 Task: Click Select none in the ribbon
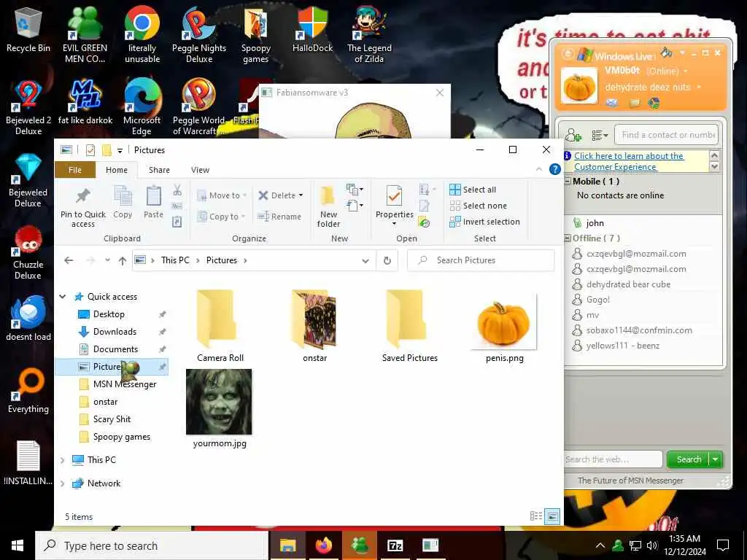click(x=479, y=206)
